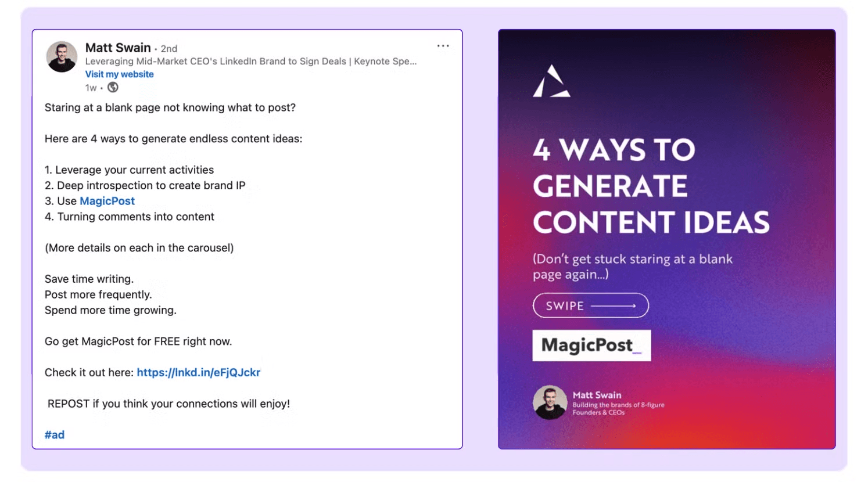
Task: Click 'REPOST if you think your connections' line
Action: point(168,404)
